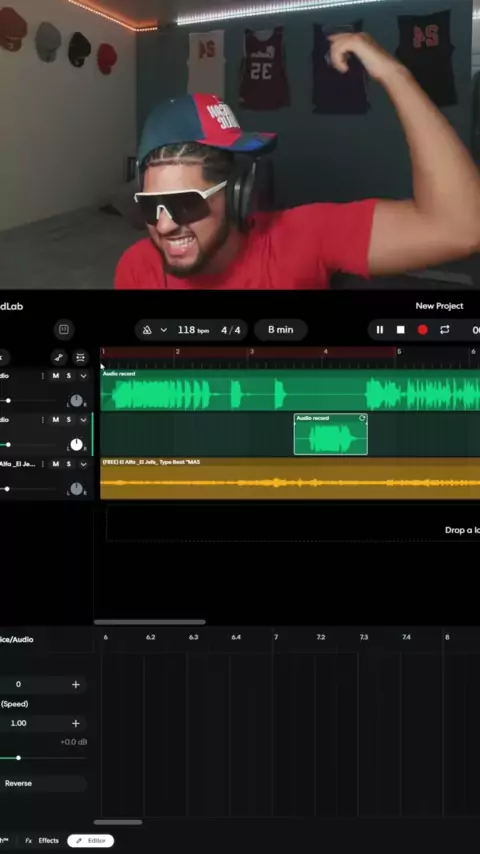Toggle the loop cycle icon
480x854 pixels.
[445, 330]
